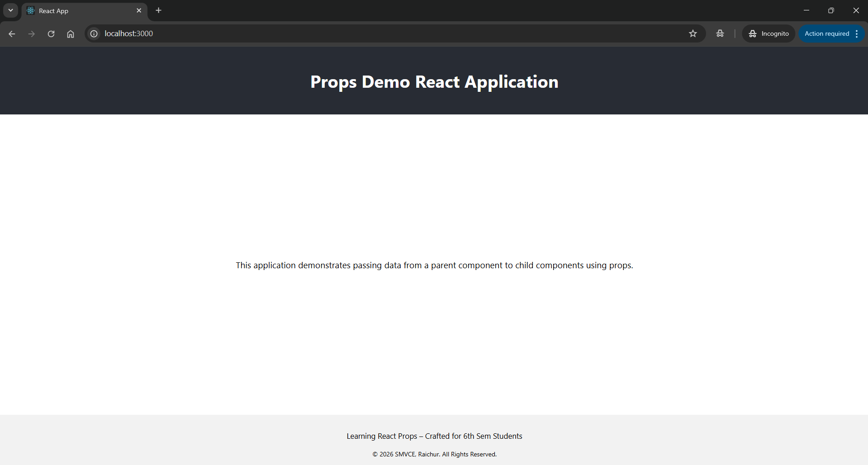Click the Action required button
Image resolution: width=868 pixels, height=465 pixels.
pyautogui.click(x=826, y=34)
